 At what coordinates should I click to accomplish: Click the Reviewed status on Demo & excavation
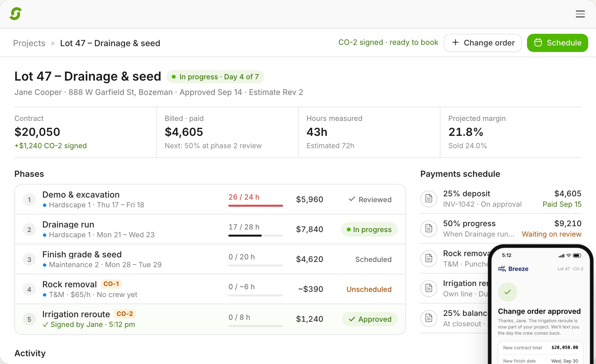pyautogui.click(x=370, y=200)
